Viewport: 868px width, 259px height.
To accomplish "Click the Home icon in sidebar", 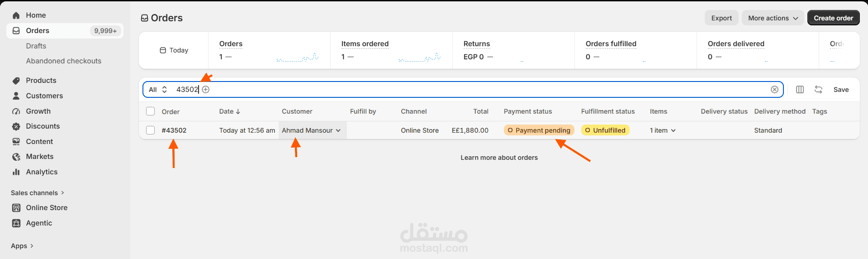I will point(16,15).
